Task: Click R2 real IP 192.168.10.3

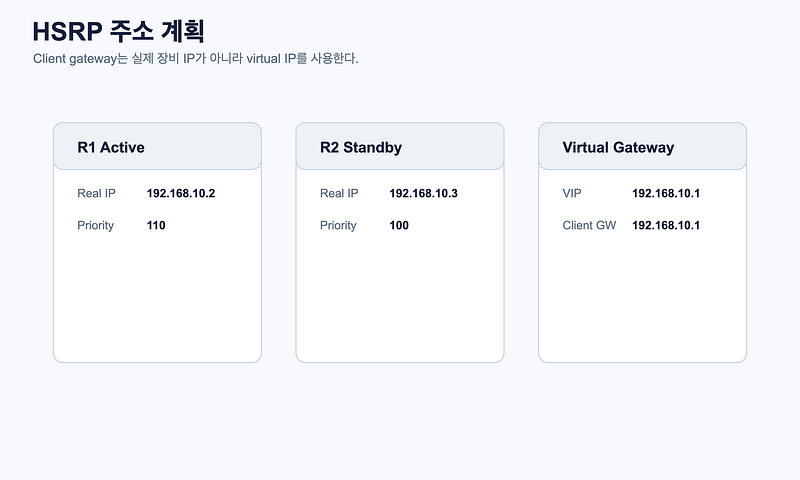Action: point(423,193)
